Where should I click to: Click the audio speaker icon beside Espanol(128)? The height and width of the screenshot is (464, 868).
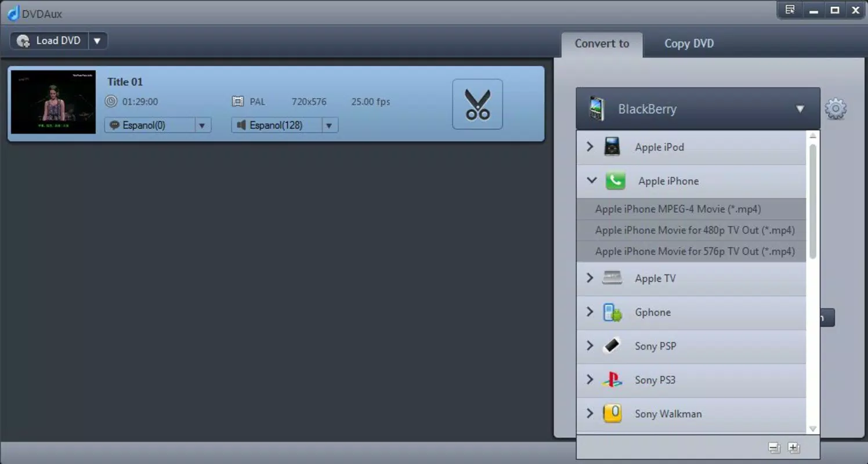pos(241,125)
